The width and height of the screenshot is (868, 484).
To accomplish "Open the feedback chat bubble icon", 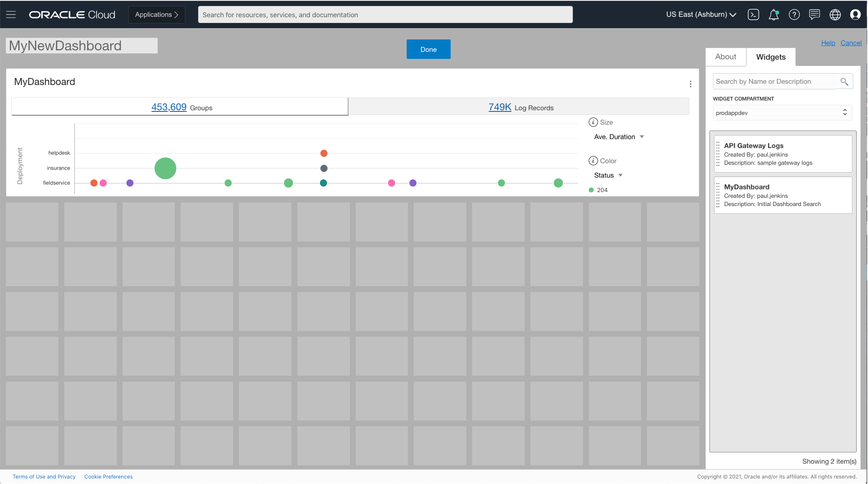I will coord(814,14).
